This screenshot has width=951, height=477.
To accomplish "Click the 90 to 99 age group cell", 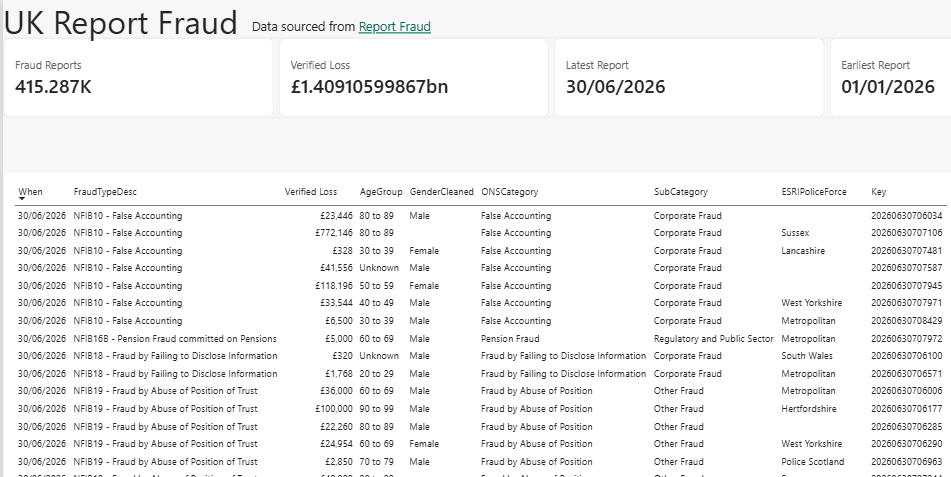I will (x=376, y=409).
